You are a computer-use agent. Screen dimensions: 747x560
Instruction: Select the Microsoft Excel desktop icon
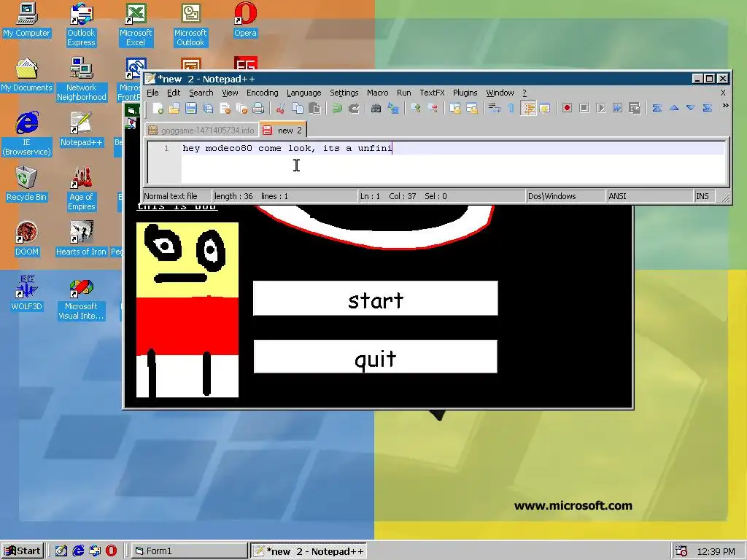tap(136, 25)
